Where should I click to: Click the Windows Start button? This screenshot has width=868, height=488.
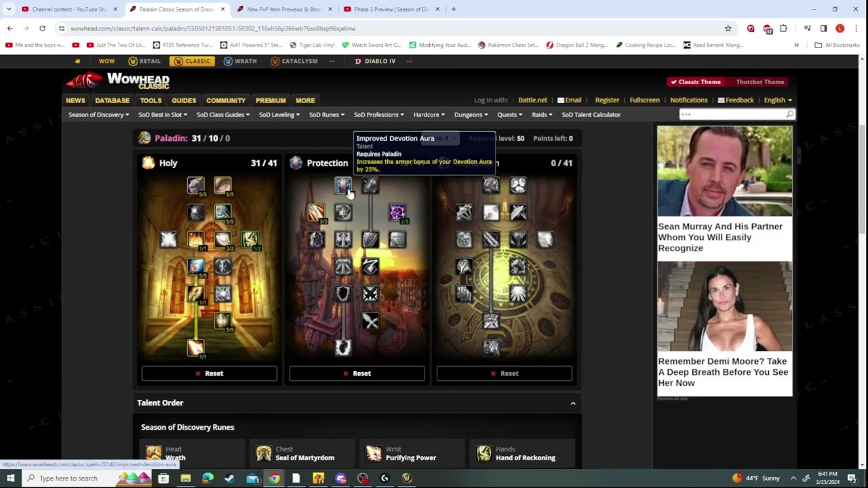(10, 478)
